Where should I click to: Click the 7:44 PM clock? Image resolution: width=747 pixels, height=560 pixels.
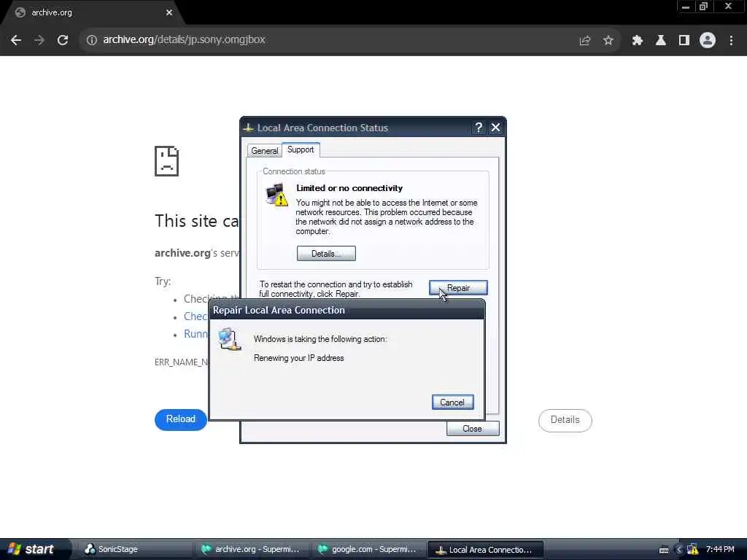[x=720, y=550]
